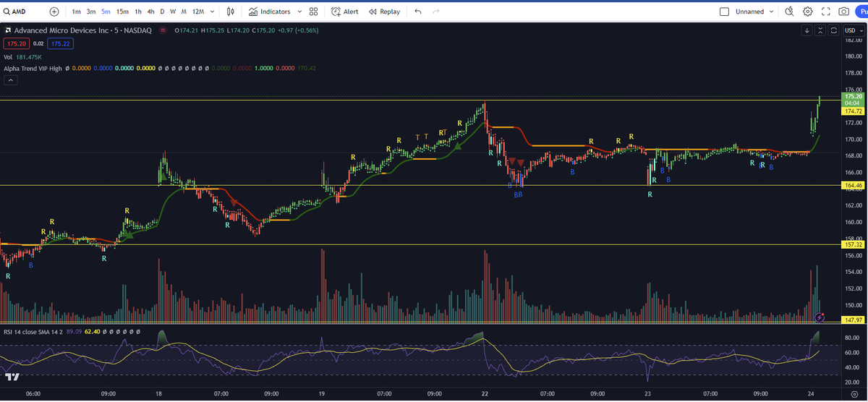868x402 pixels.
Task: Click the 164.46 yellow price line label
Action: pyautogui.click(x=854, y=185)
